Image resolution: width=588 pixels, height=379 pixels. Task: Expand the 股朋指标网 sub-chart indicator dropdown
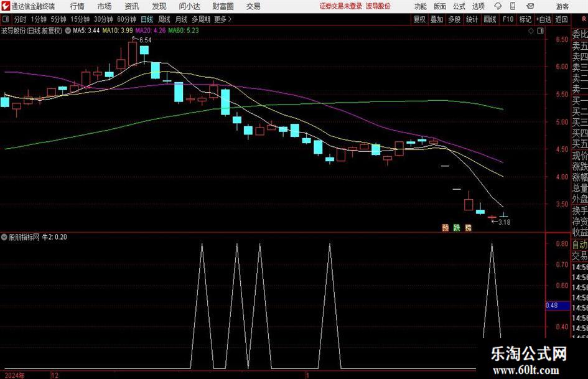point(4,237)
